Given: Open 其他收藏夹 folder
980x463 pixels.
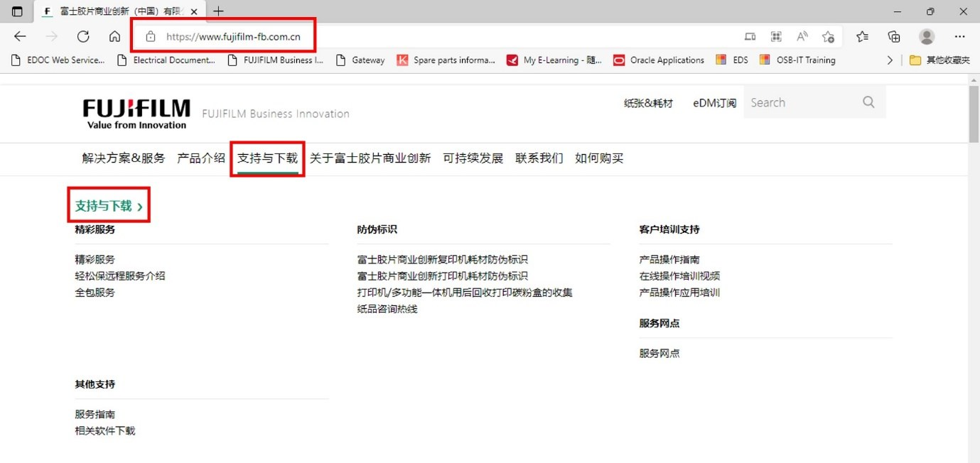Looking at the screenshot, I should click(939, 60).
